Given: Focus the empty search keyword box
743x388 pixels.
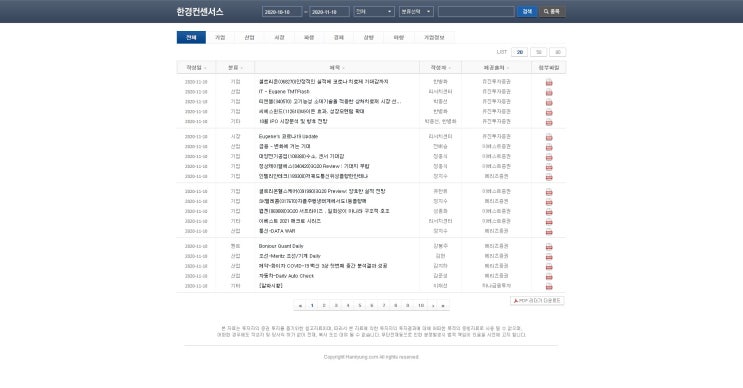Looking at the screenshot, I should point(476,12).
